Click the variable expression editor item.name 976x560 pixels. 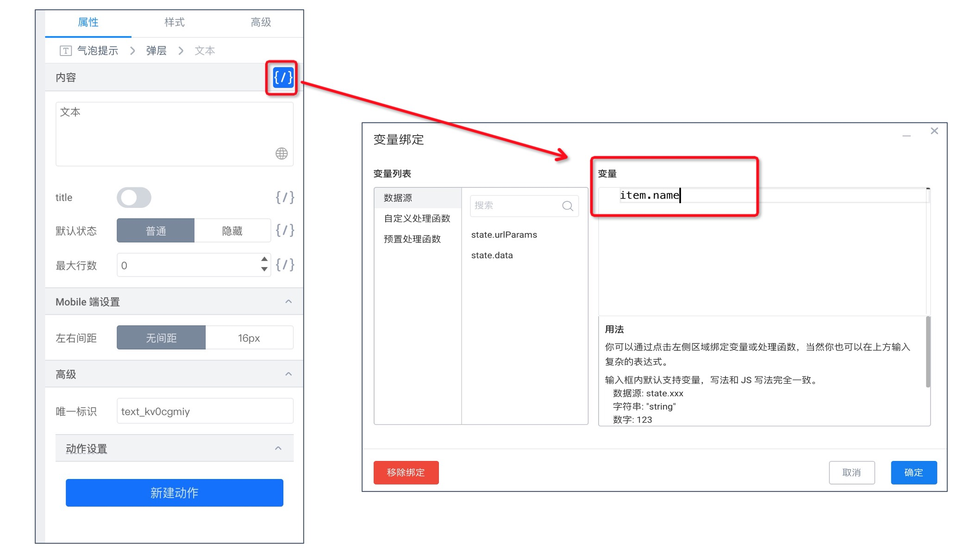coord(764,251)
